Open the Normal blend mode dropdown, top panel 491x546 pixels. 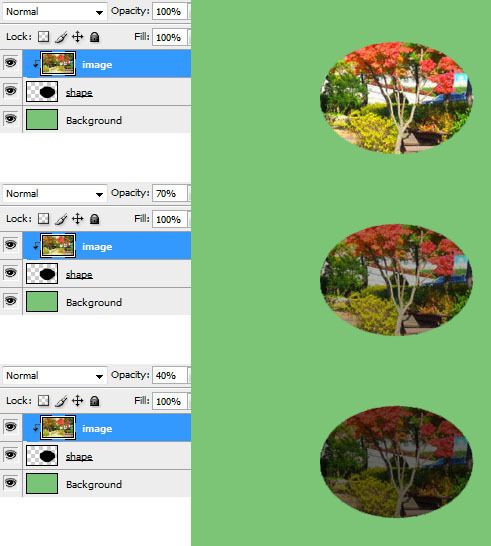pyautogui.click(x=55, y=12)
